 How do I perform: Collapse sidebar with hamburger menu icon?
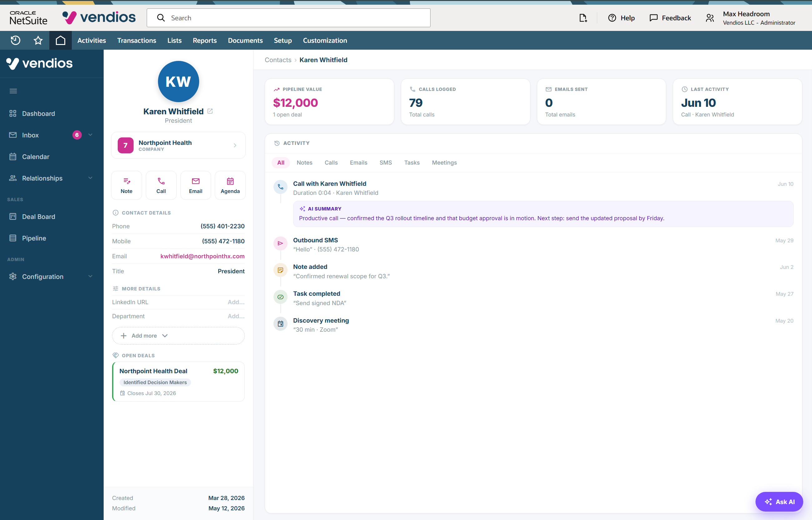13,91
